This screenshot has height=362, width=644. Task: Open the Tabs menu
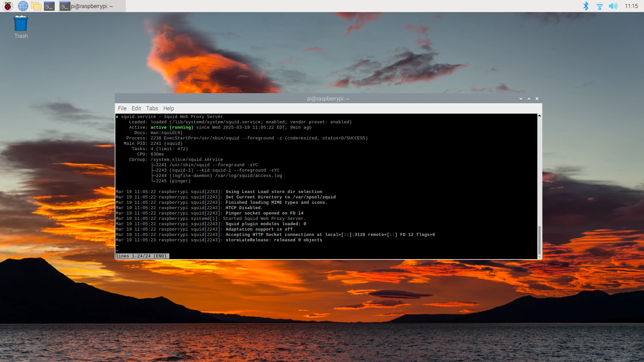152,108
